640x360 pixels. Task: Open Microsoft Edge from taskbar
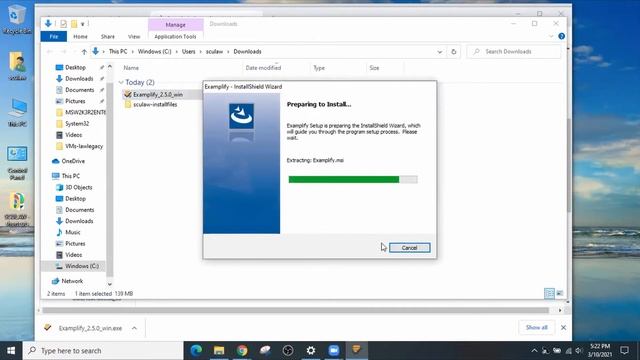coord(196,351)
